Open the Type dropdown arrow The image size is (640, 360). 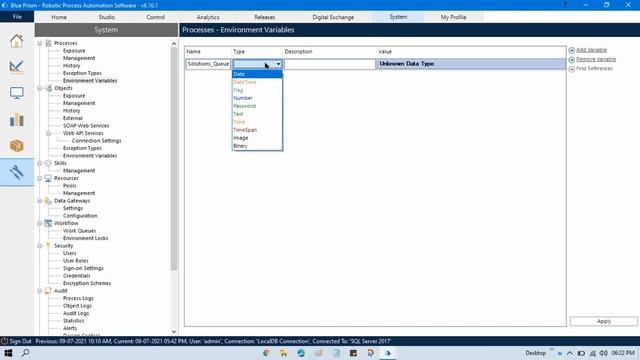coord(278,64)
